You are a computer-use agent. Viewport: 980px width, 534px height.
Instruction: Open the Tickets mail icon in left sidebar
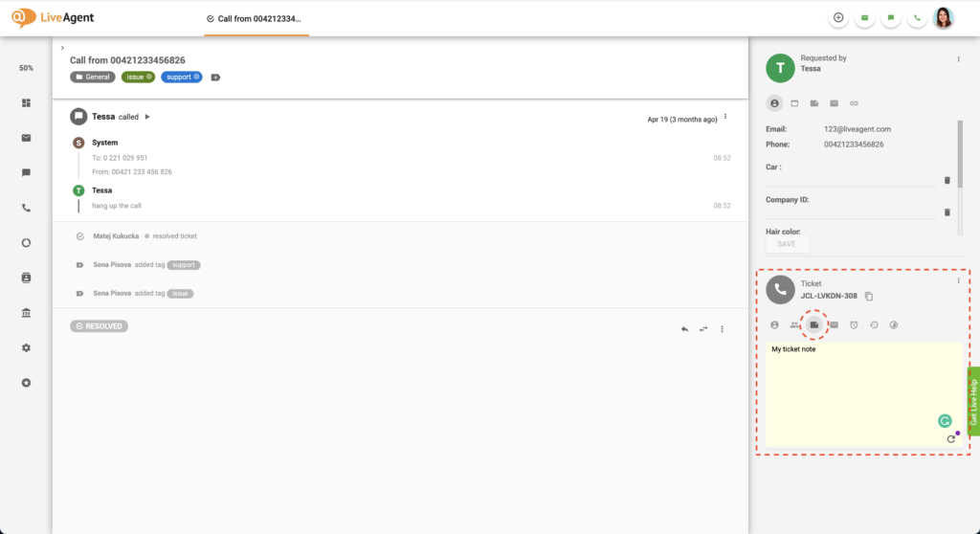pos(26,138)
